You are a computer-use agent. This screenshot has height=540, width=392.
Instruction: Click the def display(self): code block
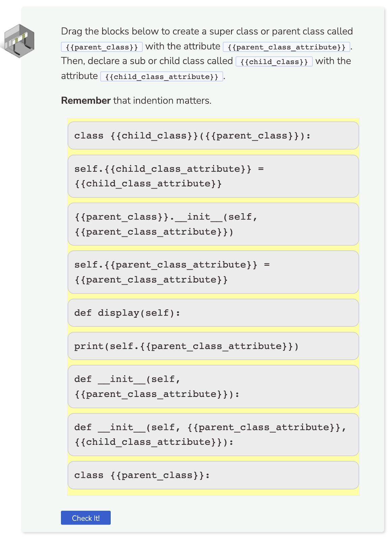(x=214, y=313)
